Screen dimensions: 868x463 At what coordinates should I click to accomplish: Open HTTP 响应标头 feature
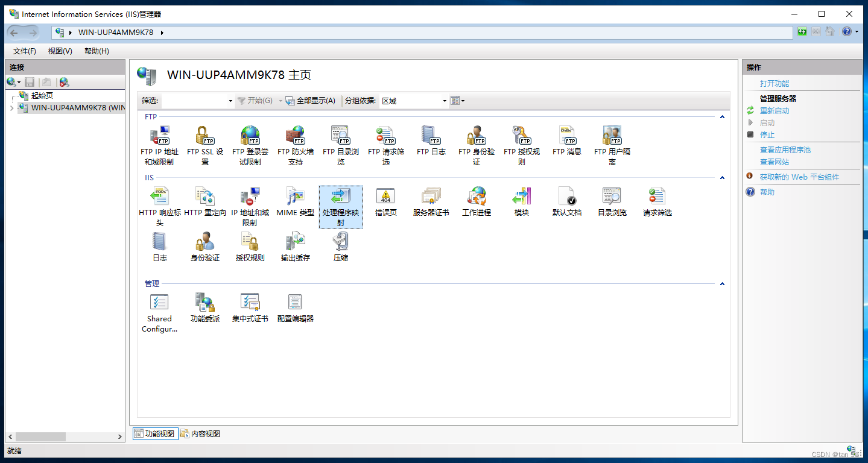click(160, 206)
